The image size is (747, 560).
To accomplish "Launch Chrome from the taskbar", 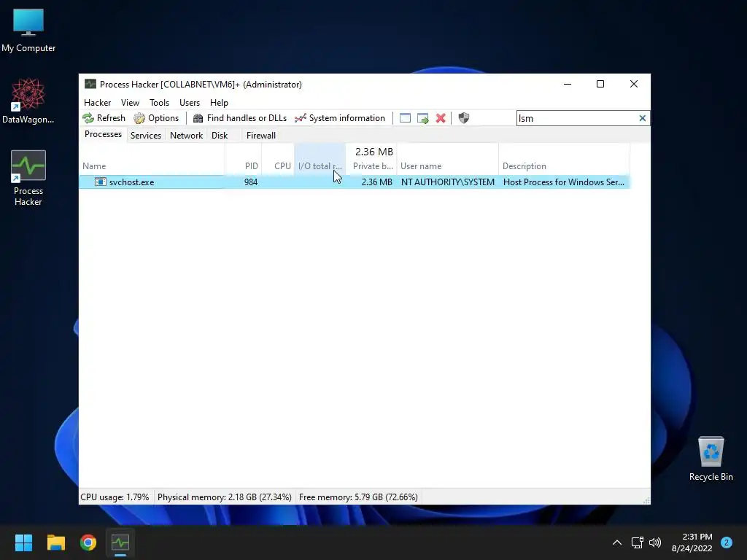I will [88, 542].
